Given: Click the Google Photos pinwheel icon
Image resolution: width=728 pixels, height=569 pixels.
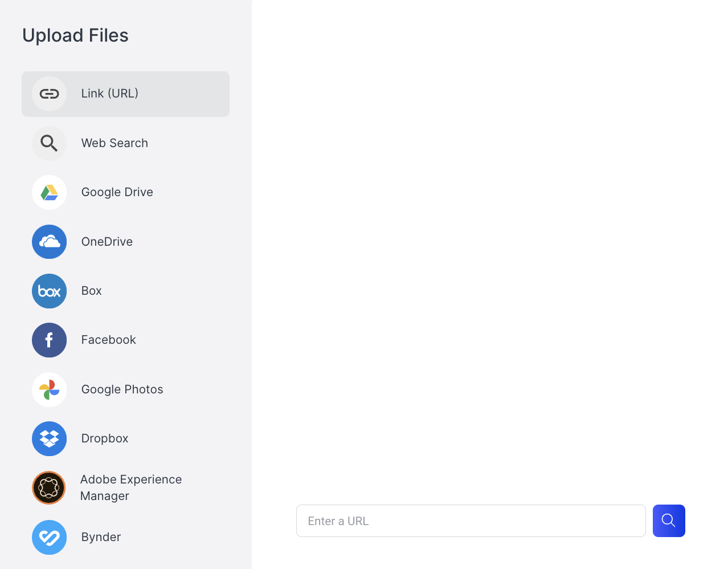Looking at the screenshot, I should pyautogui.click(x=49, y=390).
